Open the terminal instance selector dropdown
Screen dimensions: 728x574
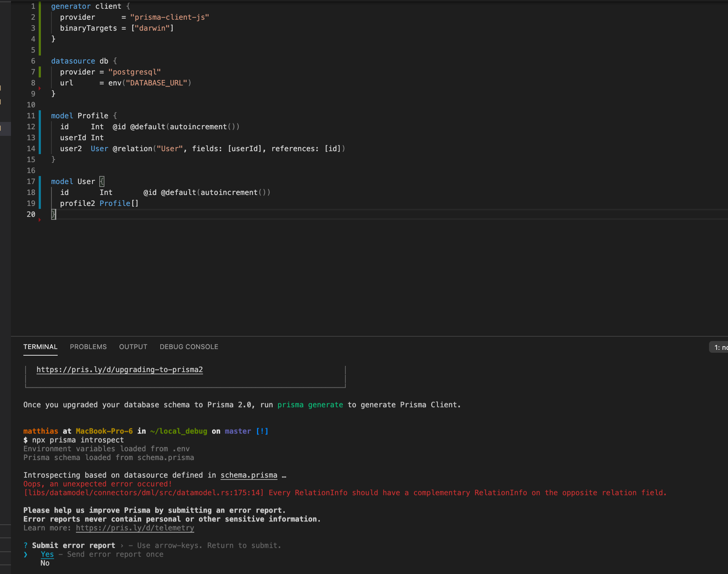719,347
